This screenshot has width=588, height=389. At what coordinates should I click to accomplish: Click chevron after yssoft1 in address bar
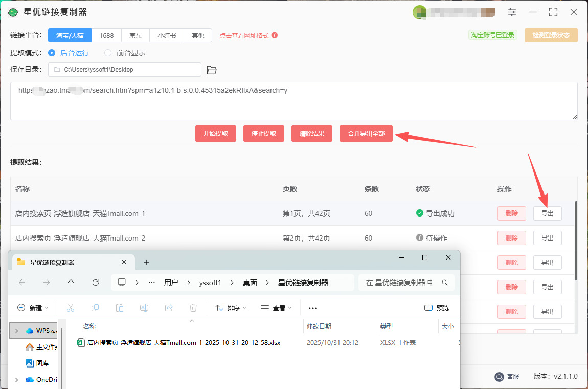[232, 283]
